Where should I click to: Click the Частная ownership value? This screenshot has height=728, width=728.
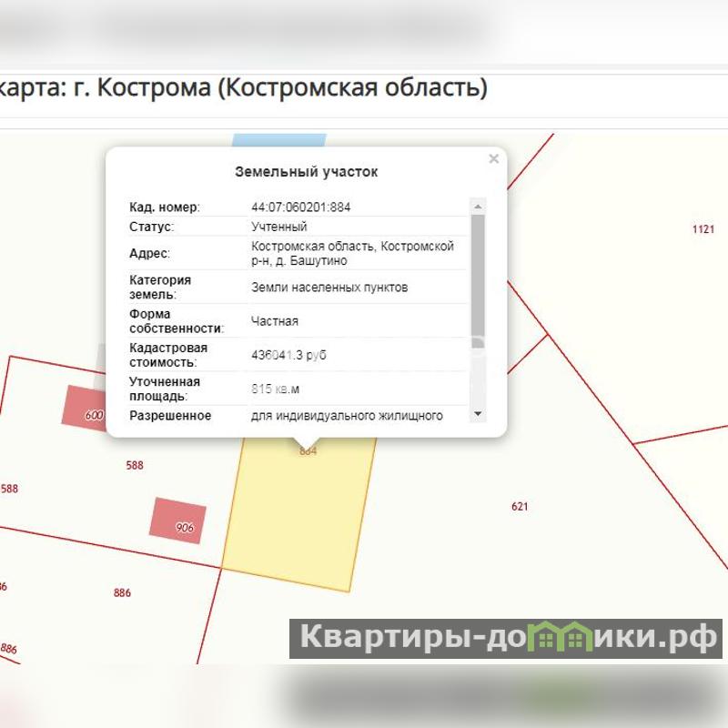click(x=275, y=321)
